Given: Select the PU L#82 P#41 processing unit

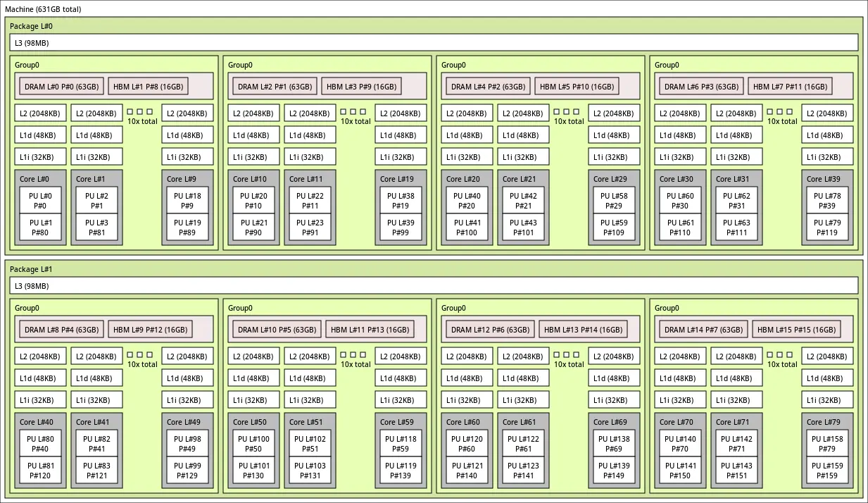Looking at the screenshot, I should pyautogui.click(x=97, y=444).
